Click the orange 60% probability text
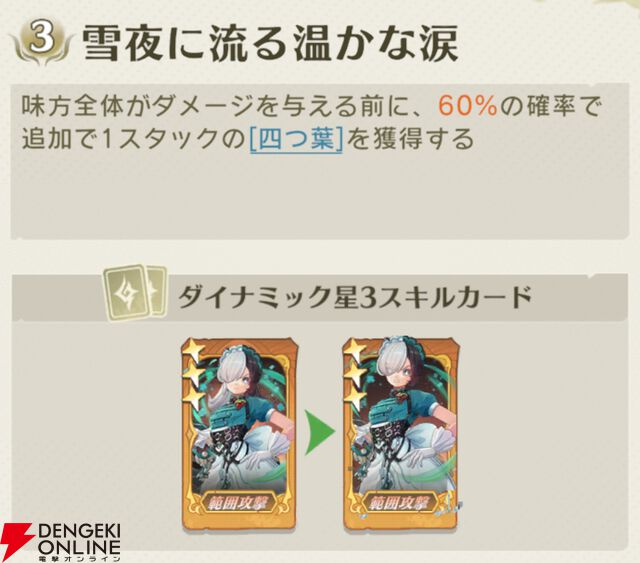640x563 pixels. point(468,107)
